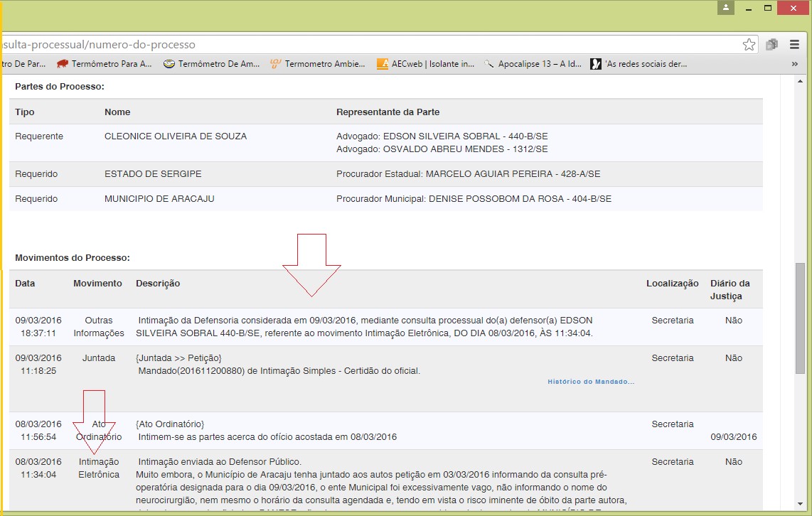The width and height of the screenshot is (812, 516).
Task: Open the 'AECweb | Isolante' bookmark
Action: tap(425, 64)
